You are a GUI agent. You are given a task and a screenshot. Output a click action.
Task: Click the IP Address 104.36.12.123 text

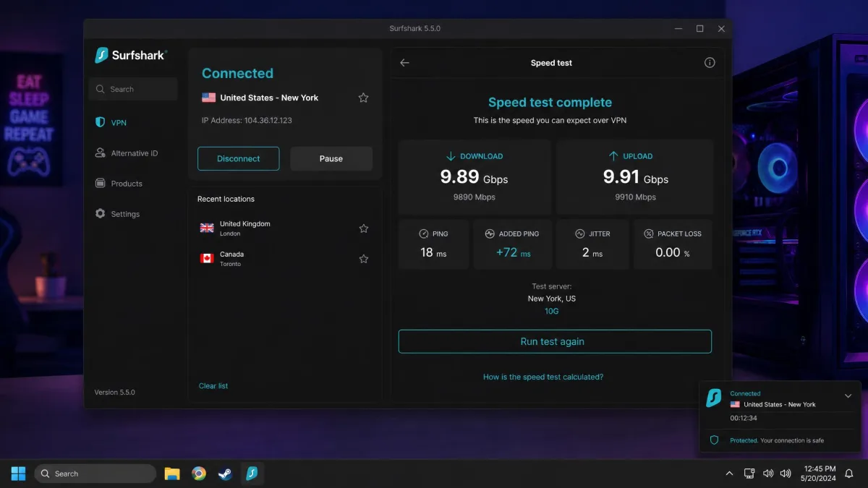coord(247,121)
